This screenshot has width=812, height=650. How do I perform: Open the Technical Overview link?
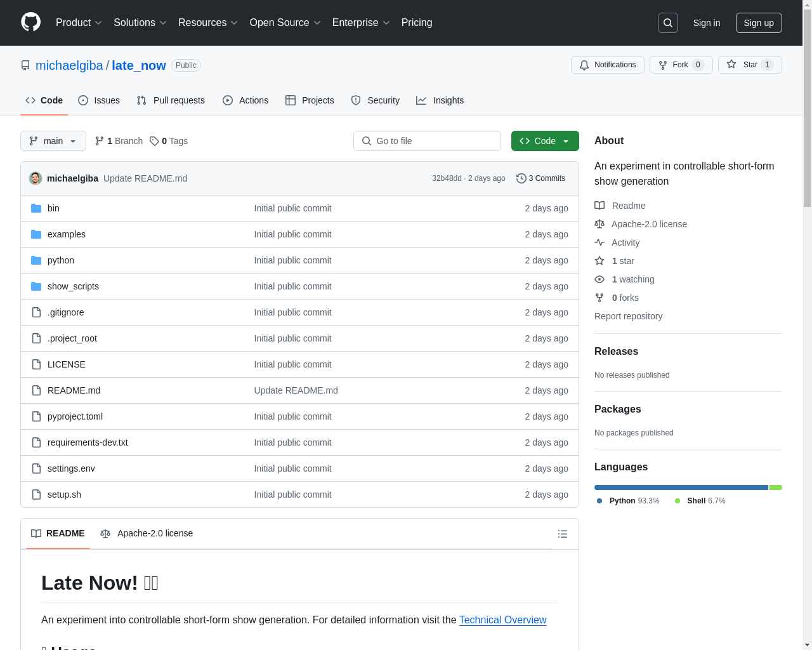[x=502, y=620]
